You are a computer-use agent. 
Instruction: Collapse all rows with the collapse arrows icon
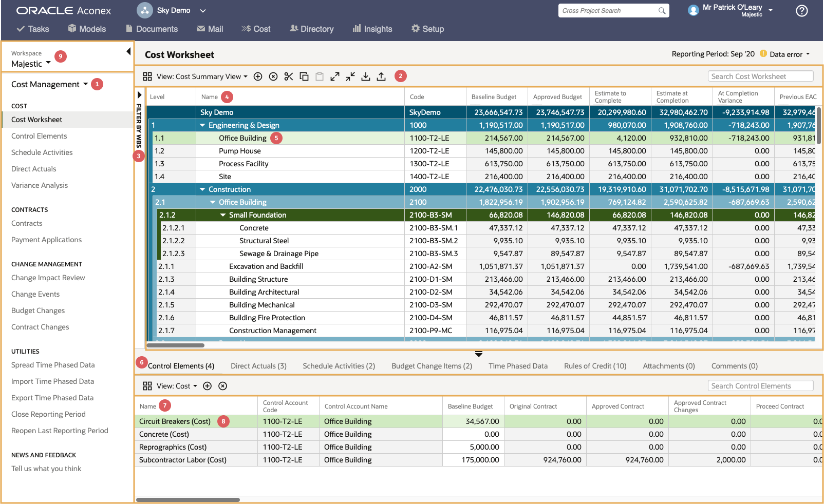pyautogui.click(x=350, y=76)
